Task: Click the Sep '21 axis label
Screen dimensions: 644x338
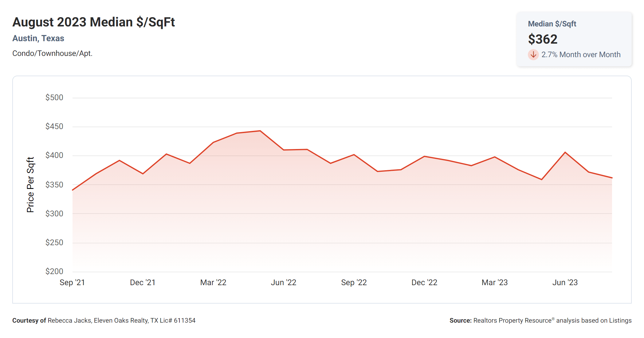Action: click(x=72, y=282)
